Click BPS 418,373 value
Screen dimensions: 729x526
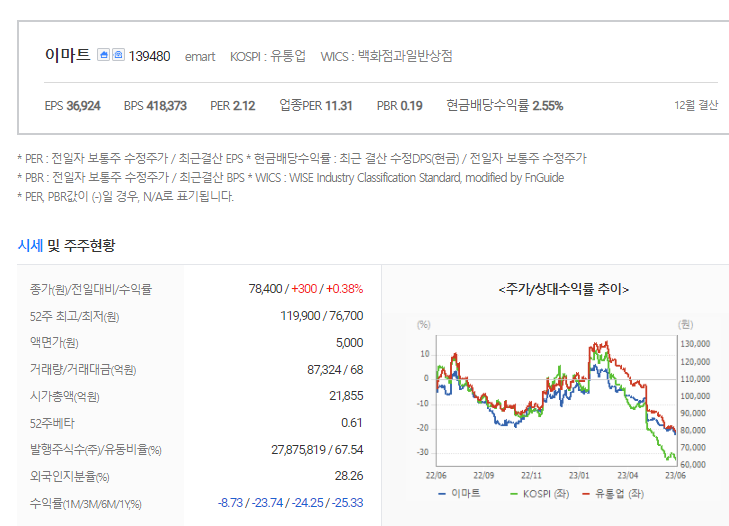point(155,106)
